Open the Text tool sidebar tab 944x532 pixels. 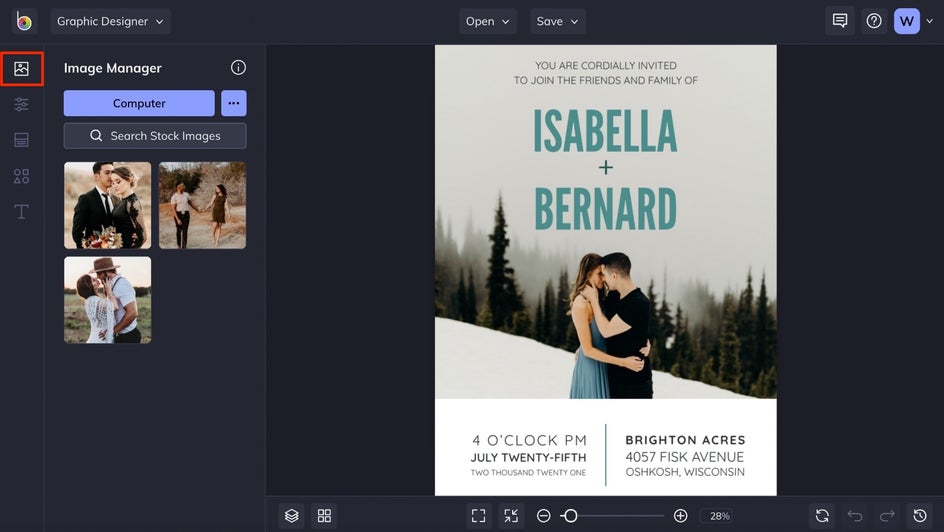(22, 212)
